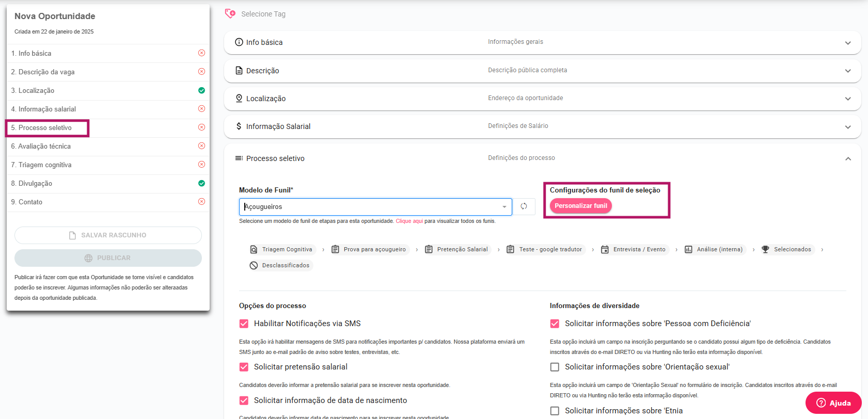Open the Ajuda help widget
Screen dimensions: 868x419
pyautogui.click(x=833, y=403)
